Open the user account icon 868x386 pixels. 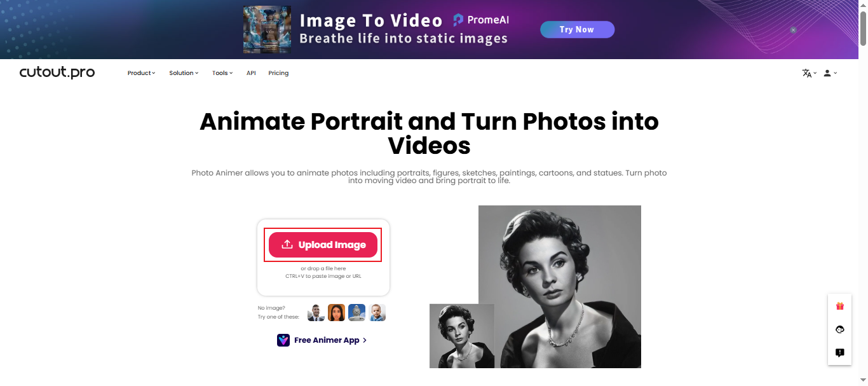[828, 72]
